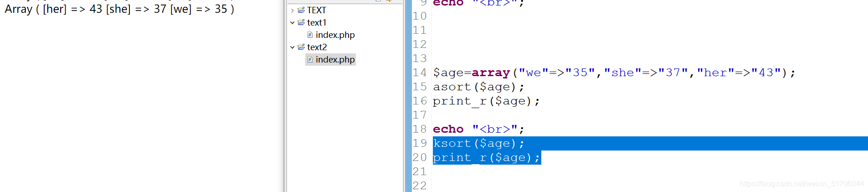
Task: Select the TEXT project in the explorer
Action: 316,10
